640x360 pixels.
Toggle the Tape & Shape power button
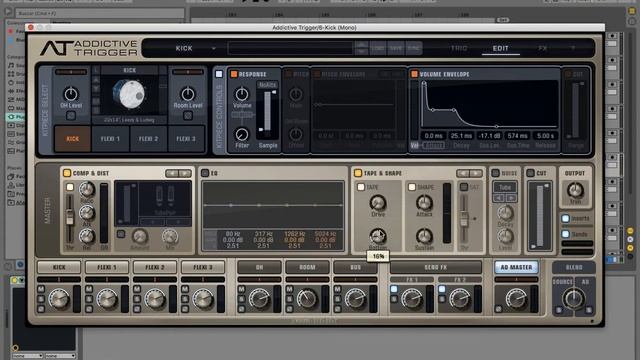pos(358,173)
